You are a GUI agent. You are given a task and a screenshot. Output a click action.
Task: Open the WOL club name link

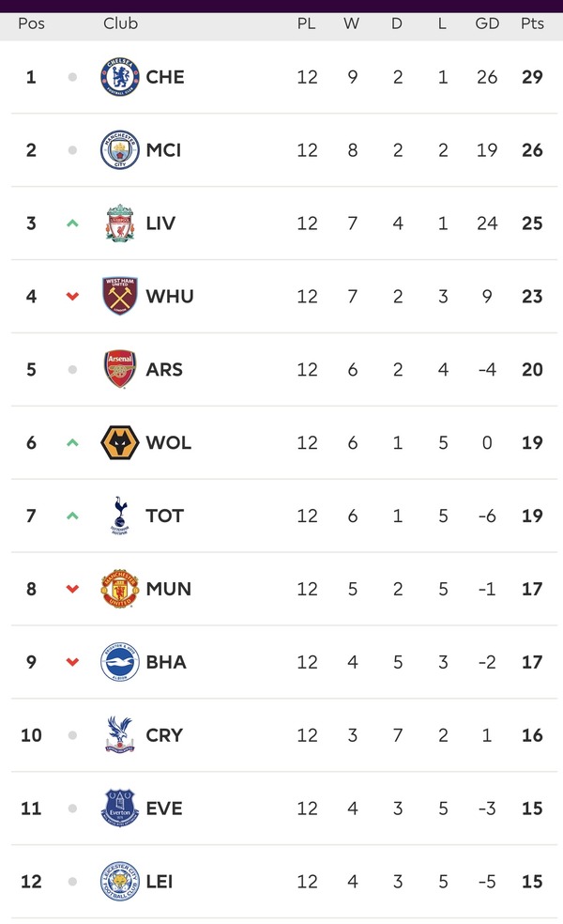click(x=169, y=442)
